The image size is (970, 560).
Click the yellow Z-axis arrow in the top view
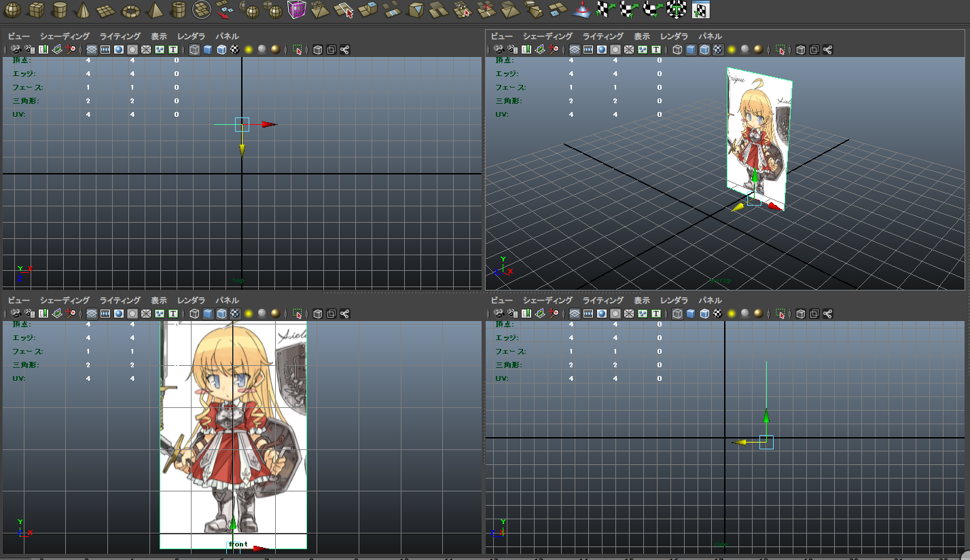[x=242, y=151]
